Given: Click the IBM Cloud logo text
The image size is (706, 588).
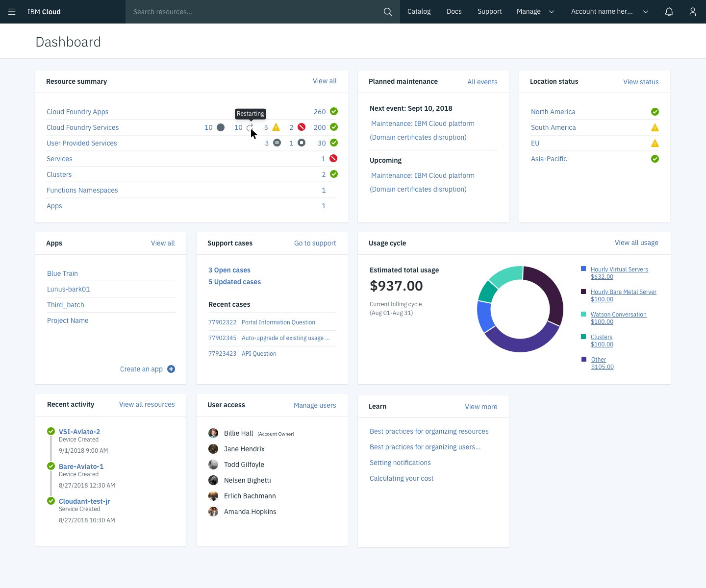Looking at the screenshot, I should click(x=44, y=12).
